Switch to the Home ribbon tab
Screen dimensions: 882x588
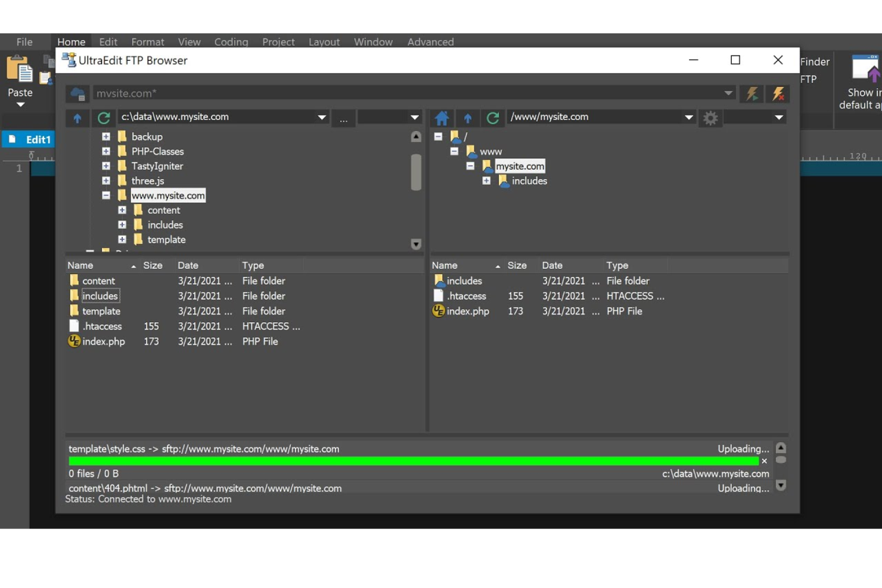click(72, 42)
